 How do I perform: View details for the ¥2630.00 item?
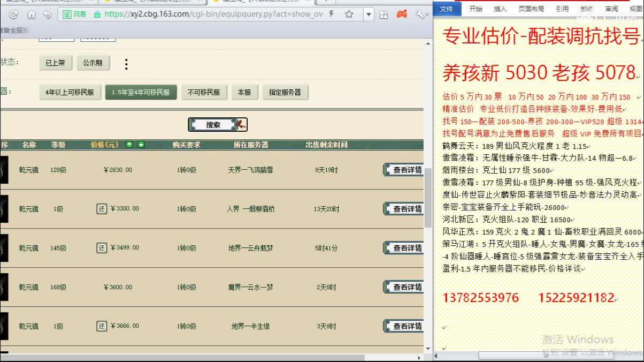(x=404, y=170)
